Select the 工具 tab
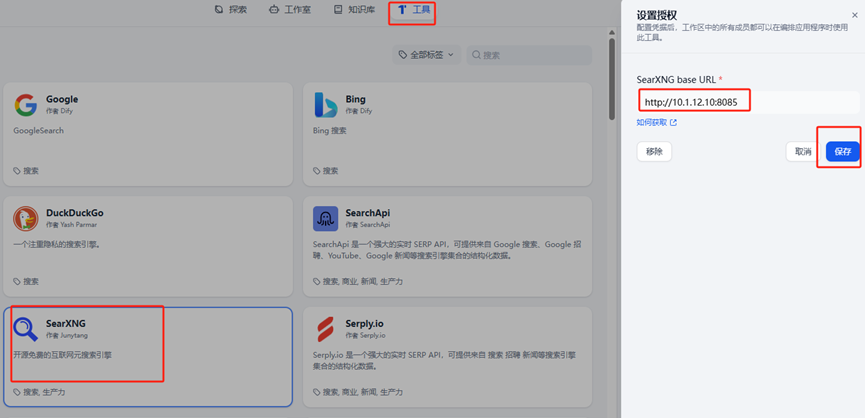Image resolution: width=865 pixels, height=418 pixels. pyautogui.click(x=413, y=9)
